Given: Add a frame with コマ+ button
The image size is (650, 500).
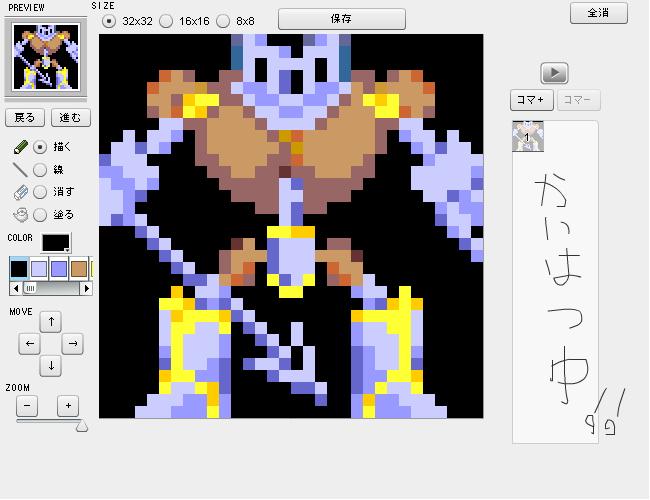Looking at the screenshot, I should [531, 100].
